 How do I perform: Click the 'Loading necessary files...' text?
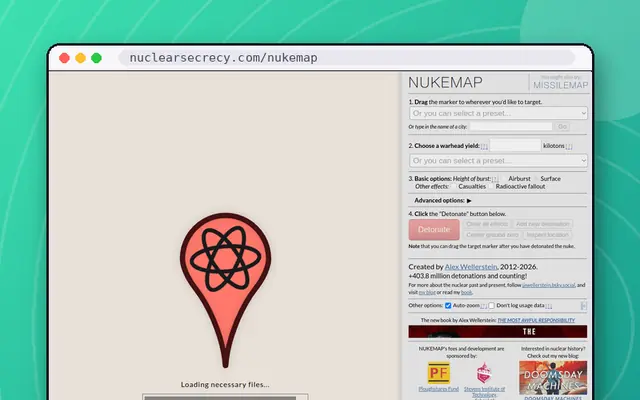click(x=225, y=384)
